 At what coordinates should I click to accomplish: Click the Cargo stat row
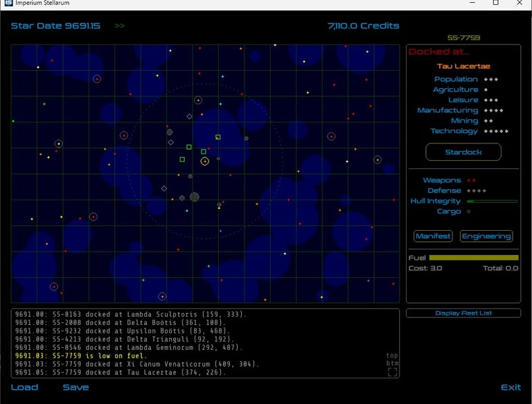(454, 211)
